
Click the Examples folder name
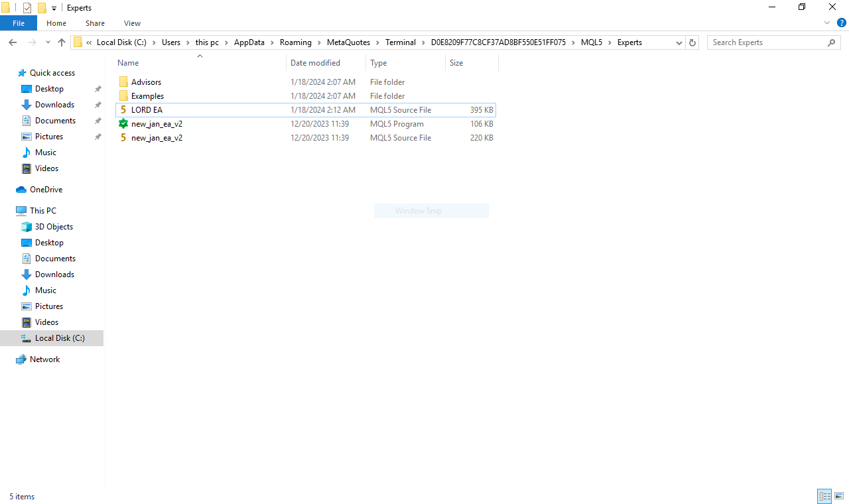coord(147,96)
